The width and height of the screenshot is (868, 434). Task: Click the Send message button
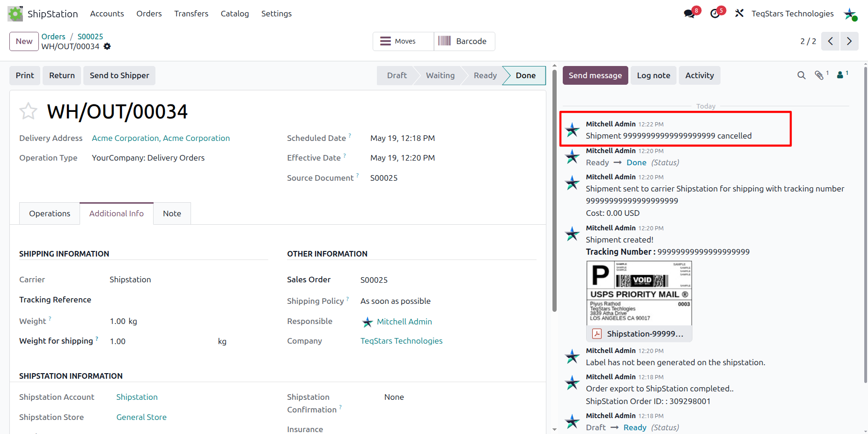pos(595,75)
